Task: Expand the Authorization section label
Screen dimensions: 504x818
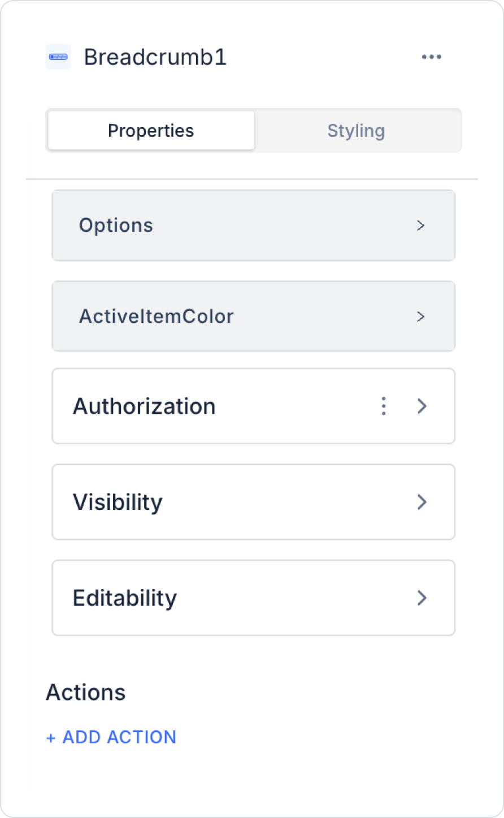Action: (x=144, y=406)
